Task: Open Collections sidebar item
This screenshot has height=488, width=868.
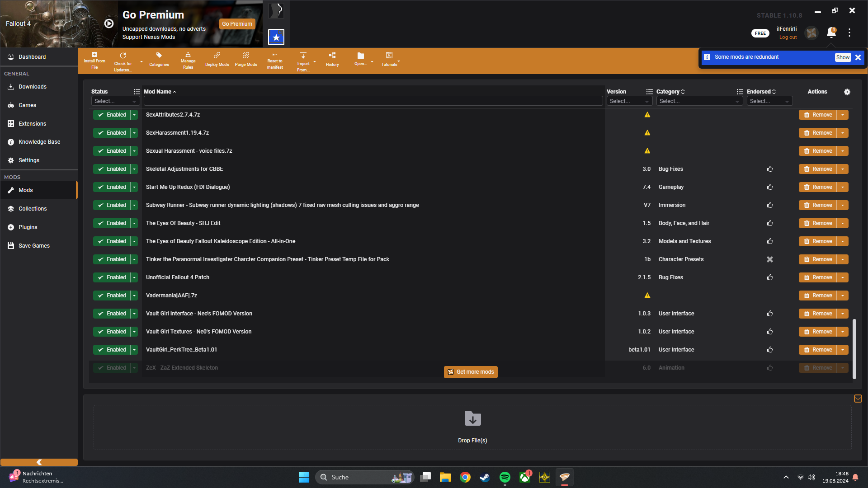Action: [39, 209]
